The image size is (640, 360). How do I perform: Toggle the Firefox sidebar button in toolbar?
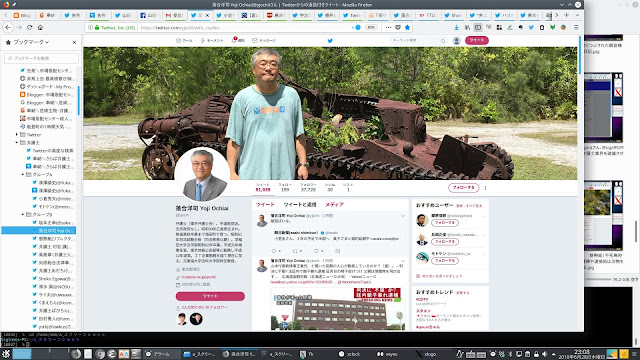point(478,27)
